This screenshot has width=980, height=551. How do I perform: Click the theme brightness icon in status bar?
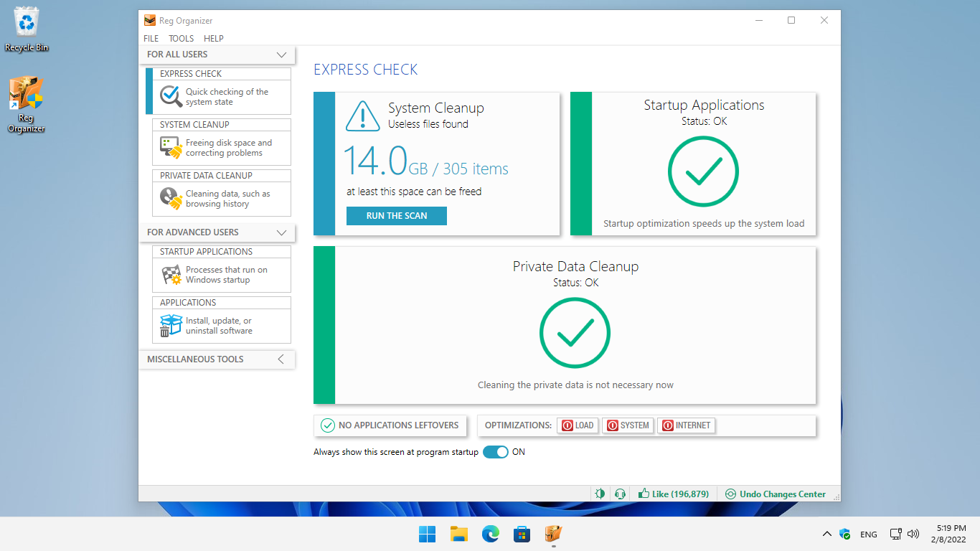[x=600, y=494]
